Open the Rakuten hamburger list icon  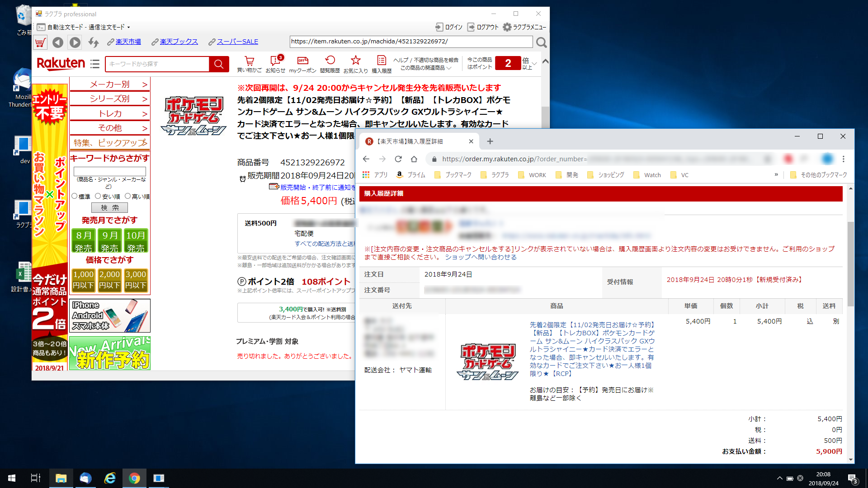(94, 64)
